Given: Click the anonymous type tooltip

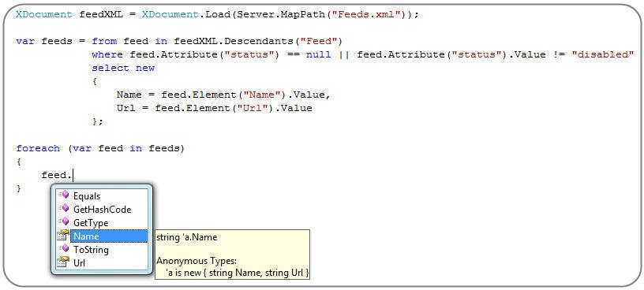Looking at the screenshot, I should point(232,255).
